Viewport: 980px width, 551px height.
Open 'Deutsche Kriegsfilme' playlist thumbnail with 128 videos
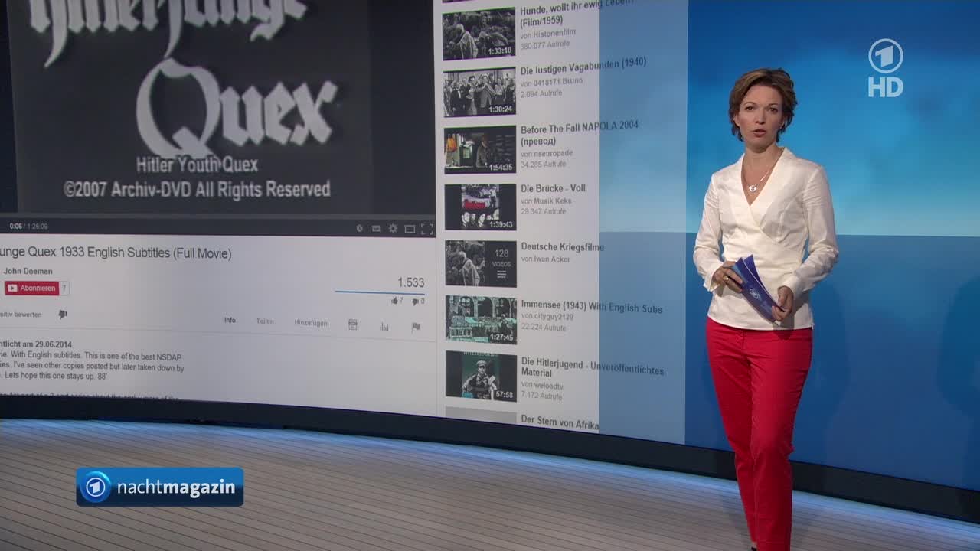point(481,264)
